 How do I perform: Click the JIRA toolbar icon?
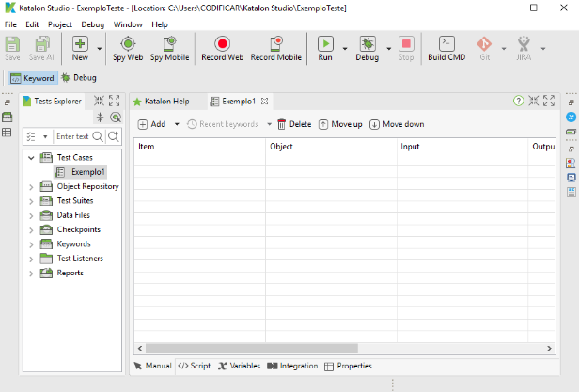[524, 48]
